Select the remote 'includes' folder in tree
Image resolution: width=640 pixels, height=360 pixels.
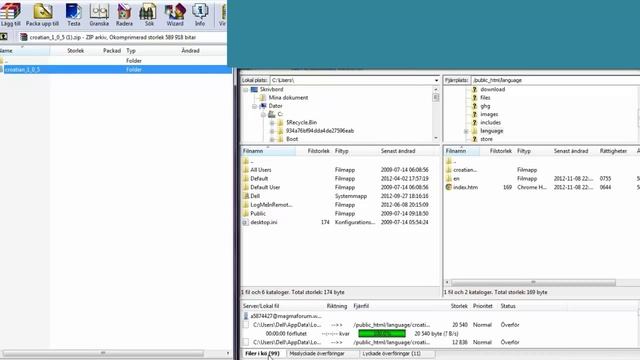coord(490,122)
